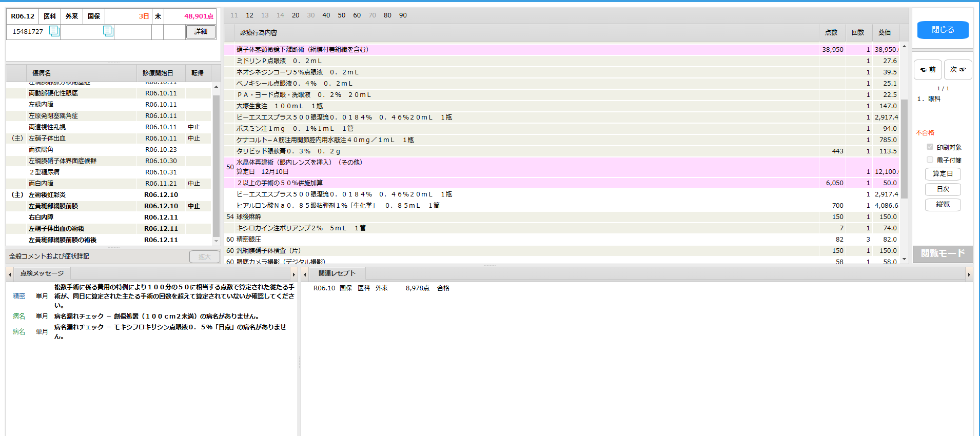
Task: Select the タリビッド眼軟膏 row
Action: point(562,151)
